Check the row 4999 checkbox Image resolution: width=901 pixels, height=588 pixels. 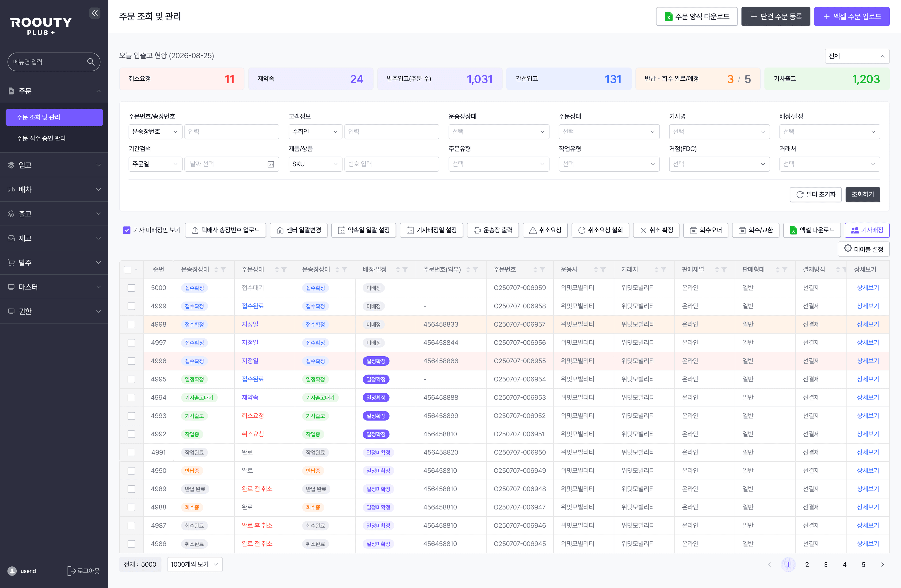pyautogui.click(x=131, y=306)
